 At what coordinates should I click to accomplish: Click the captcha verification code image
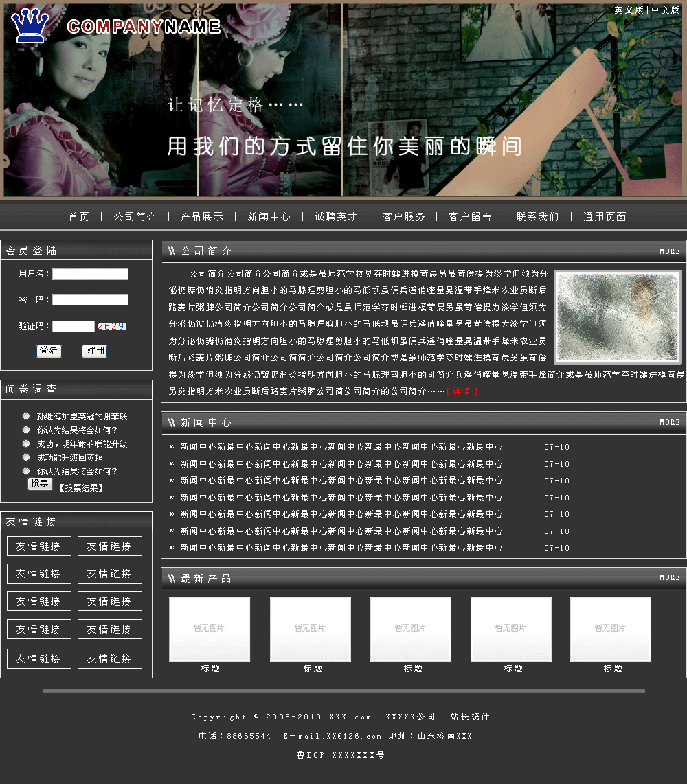coord(111,326)
